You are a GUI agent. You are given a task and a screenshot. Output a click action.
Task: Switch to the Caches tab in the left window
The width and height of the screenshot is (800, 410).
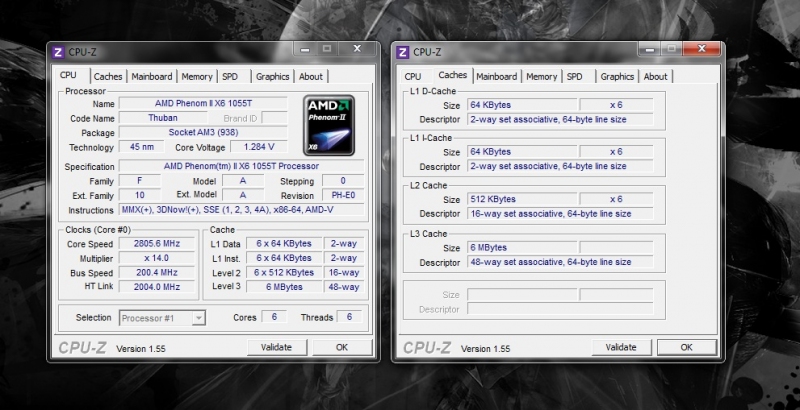coord(108,76)
